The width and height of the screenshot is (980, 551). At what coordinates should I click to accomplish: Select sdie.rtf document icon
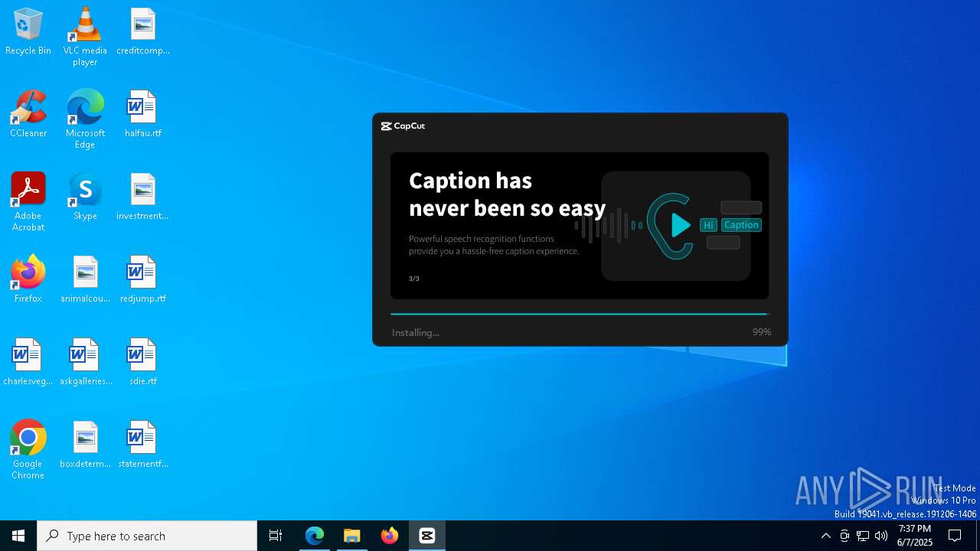click(x=143, y=362)
